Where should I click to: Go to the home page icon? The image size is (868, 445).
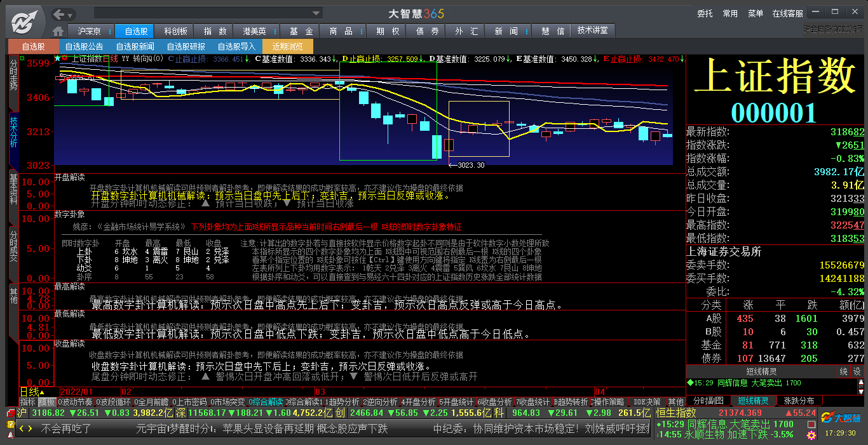(x=58, y=31)
